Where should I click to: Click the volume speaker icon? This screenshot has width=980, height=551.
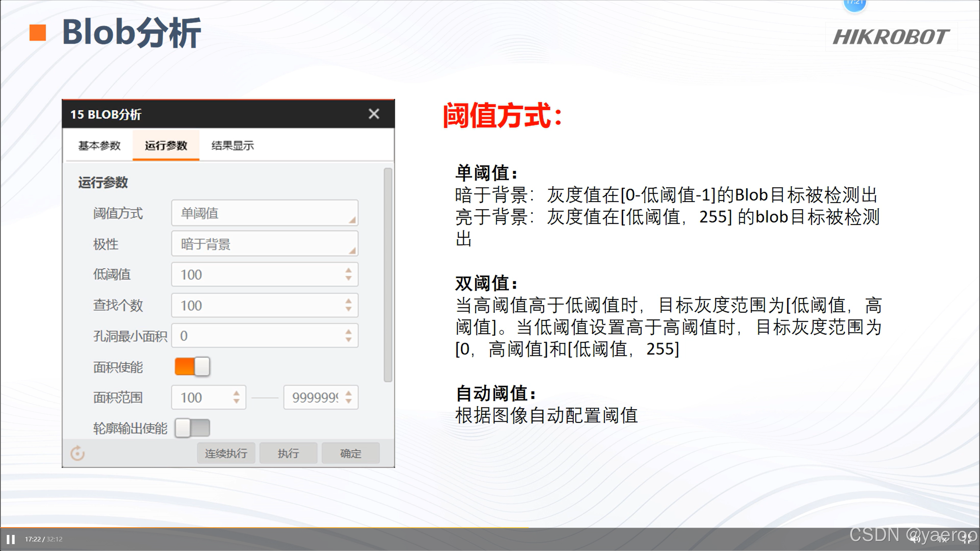coord(915,540)
